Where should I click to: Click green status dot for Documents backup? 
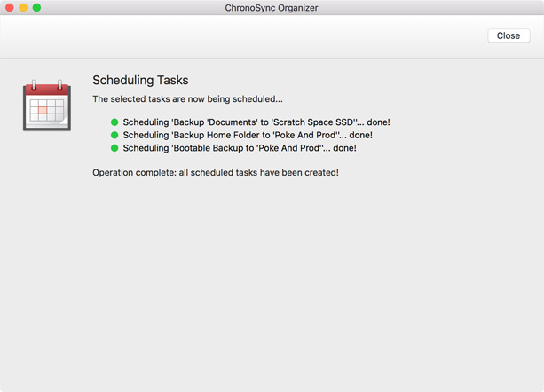point(114,122)
